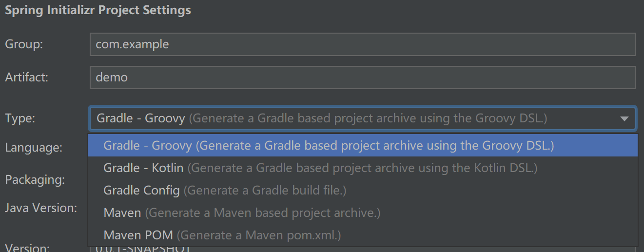644x252 pixels.
Task: Click the Artifact input field containing demo
Action: (x=362, y=78)
